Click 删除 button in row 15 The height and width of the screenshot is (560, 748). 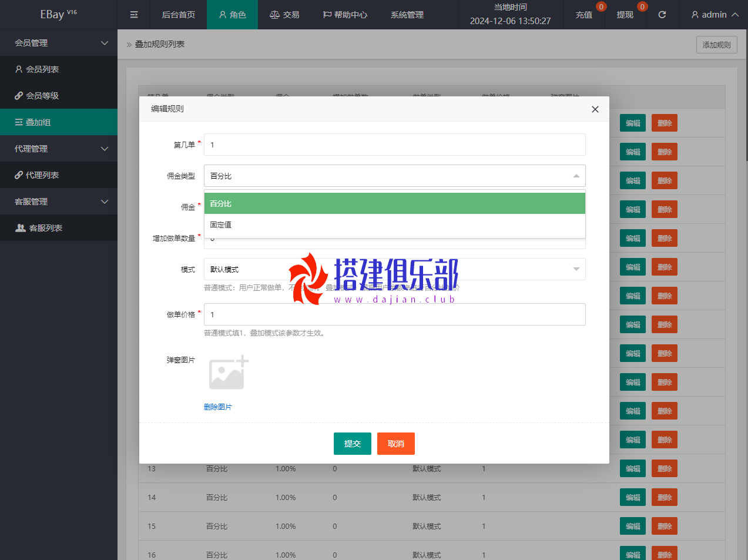click(x=665, y=527)
